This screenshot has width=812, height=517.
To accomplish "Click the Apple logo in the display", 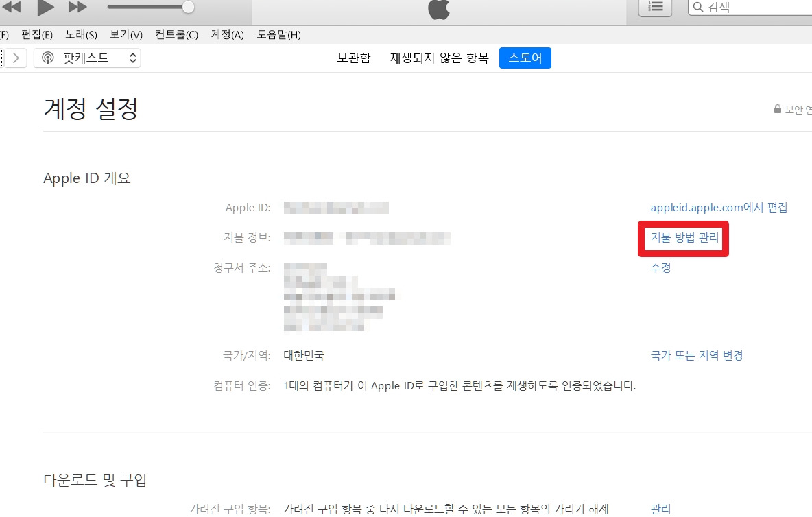I will [439, 10].
